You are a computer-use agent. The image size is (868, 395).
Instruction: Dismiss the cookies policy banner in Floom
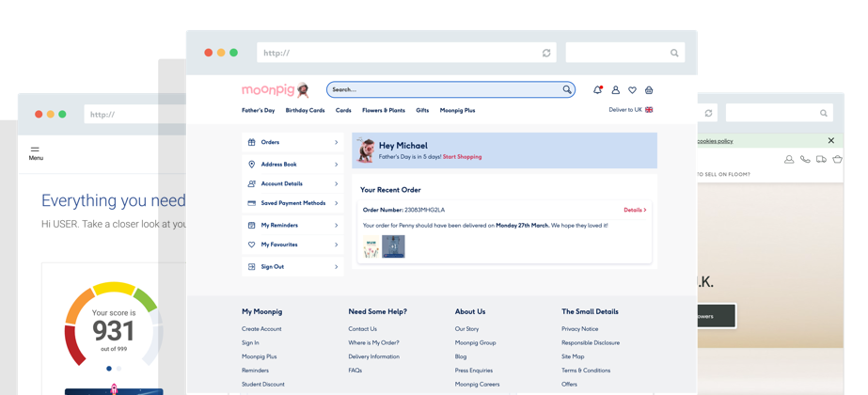831,141
